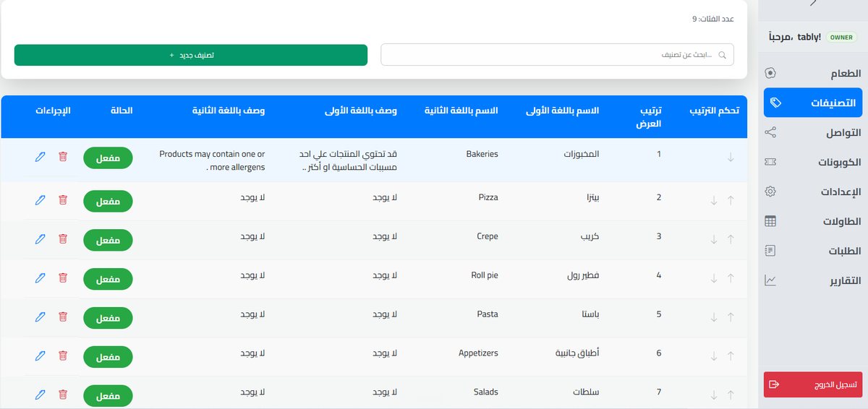Go to الكوبونات (Coupons) in sidebar
The image size is (868, 409).
pyautogui.click(x=812, y=162)
